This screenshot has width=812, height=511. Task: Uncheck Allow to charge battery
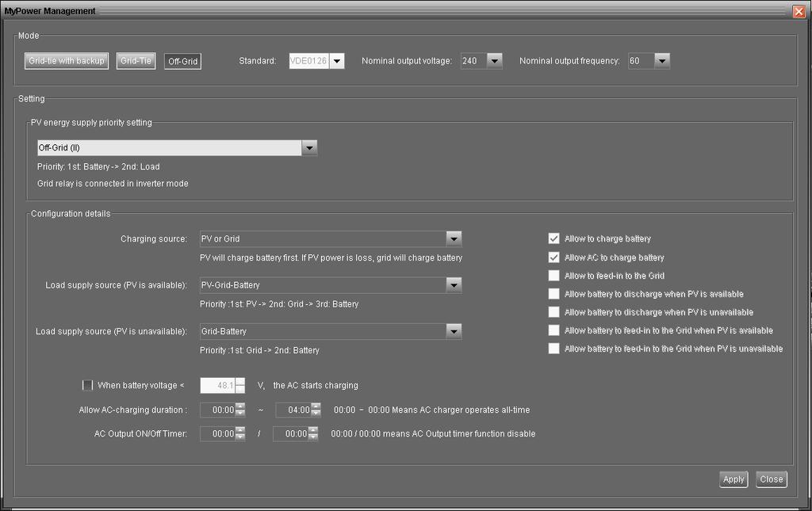553,238
